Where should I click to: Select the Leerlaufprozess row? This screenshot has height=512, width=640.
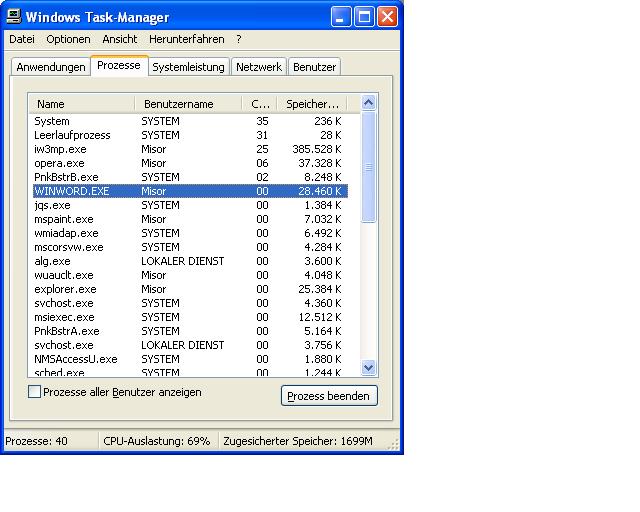(190, 135)
